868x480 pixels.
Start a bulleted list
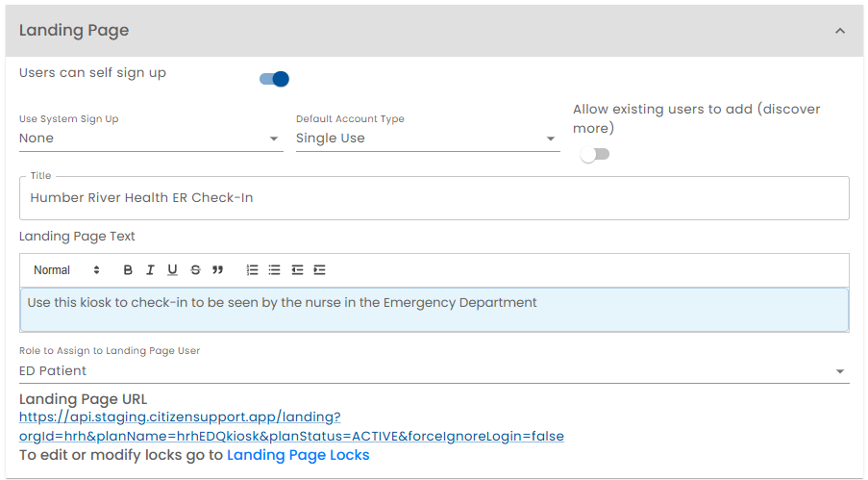pyautogui.click(x=274, y=270)
